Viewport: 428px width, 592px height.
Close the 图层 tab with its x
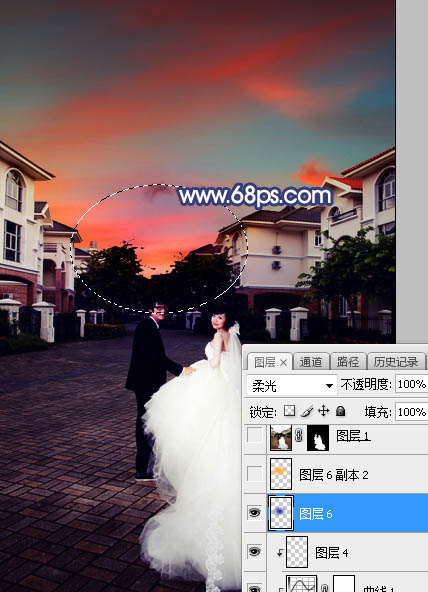[283, 363]
